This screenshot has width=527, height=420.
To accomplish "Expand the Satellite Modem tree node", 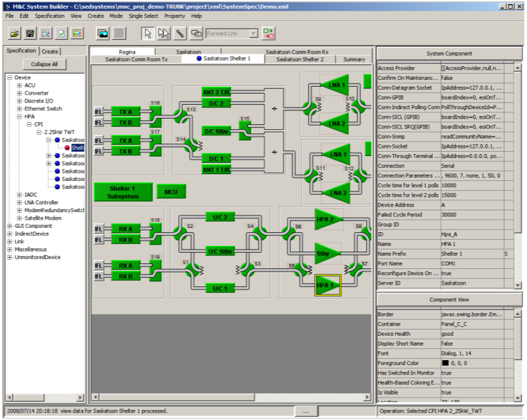I will [19, 218].
